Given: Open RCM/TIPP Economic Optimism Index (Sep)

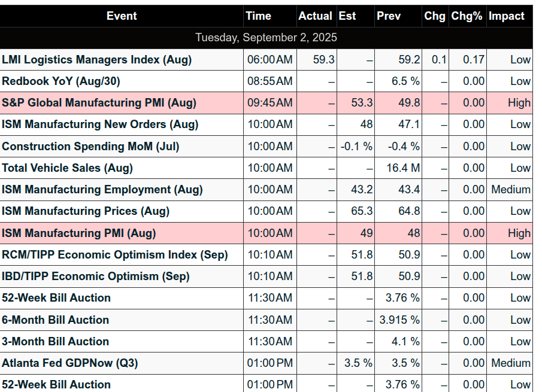Looking at the screenshot, I should (115, 255).
